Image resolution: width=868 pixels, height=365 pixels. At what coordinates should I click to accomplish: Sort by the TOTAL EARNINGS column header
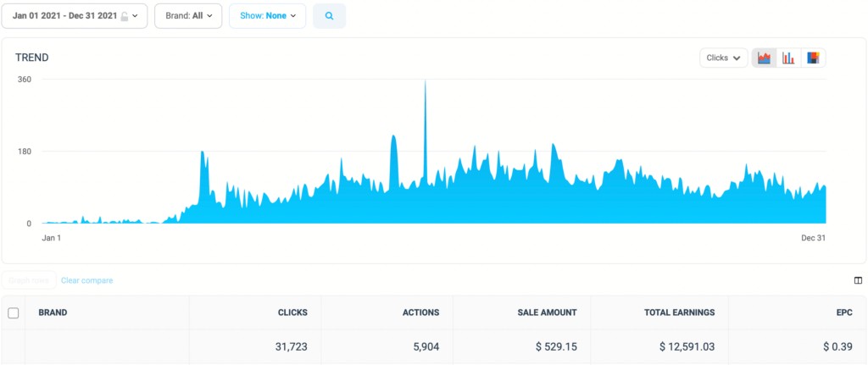point(679,312)
